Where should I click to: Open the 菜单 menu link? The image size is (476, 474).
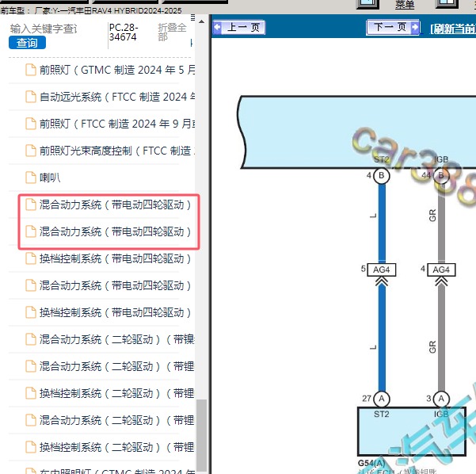tap(405, 4)
